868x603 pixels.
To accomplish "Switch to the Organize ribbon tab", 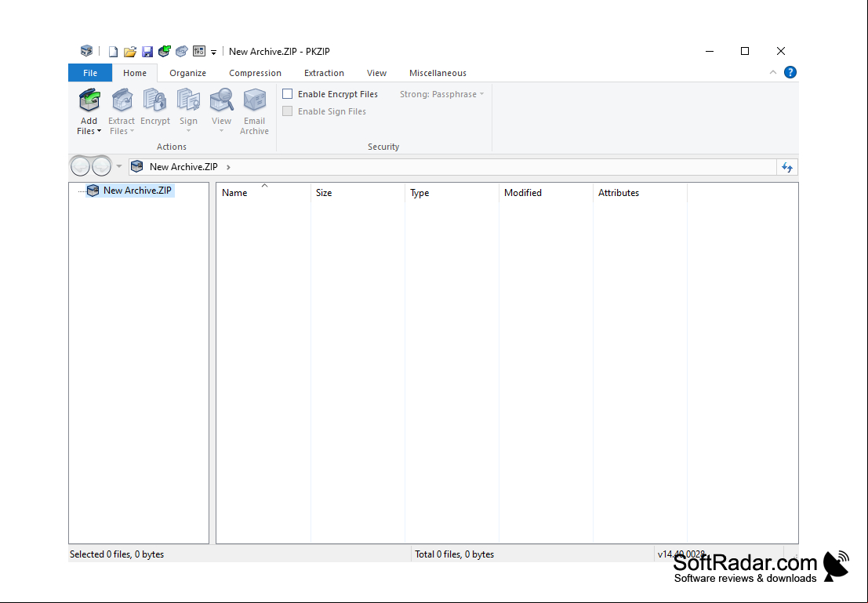I will pyautogui.click(x=187, y=73).
